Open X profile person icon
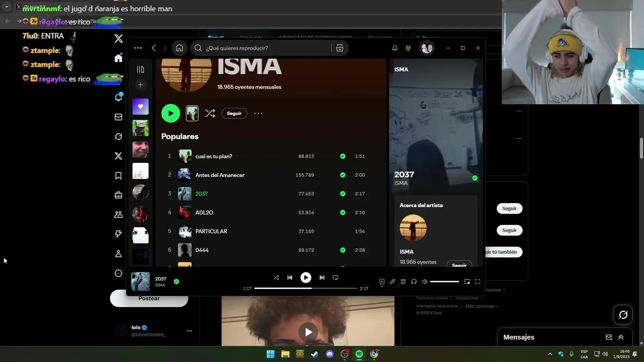 click(118, 254)
